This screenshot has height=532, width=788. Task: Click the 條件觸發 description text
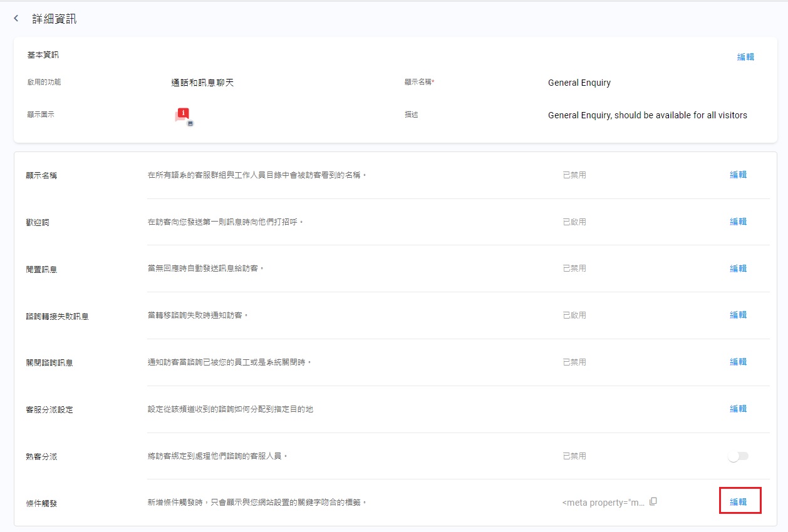click(257, 502)
